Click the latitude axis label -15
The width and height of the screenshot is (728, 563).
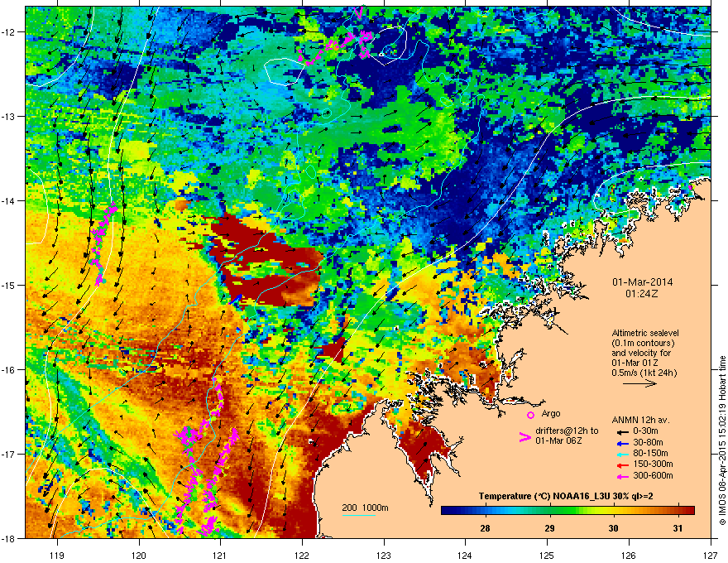pos(9,285)
